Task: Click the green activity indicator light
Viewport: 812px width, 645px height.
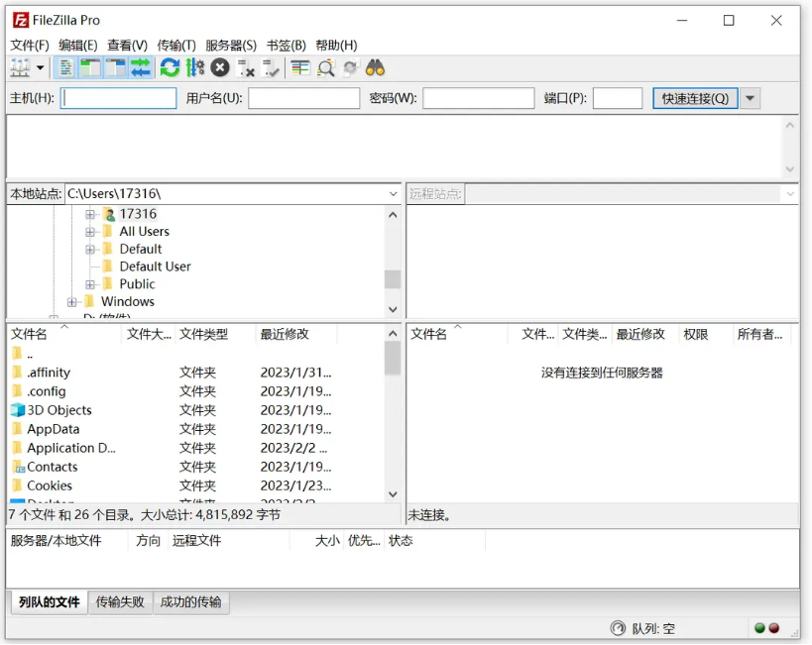Action: pyautogui.click(x=759, y=628)
